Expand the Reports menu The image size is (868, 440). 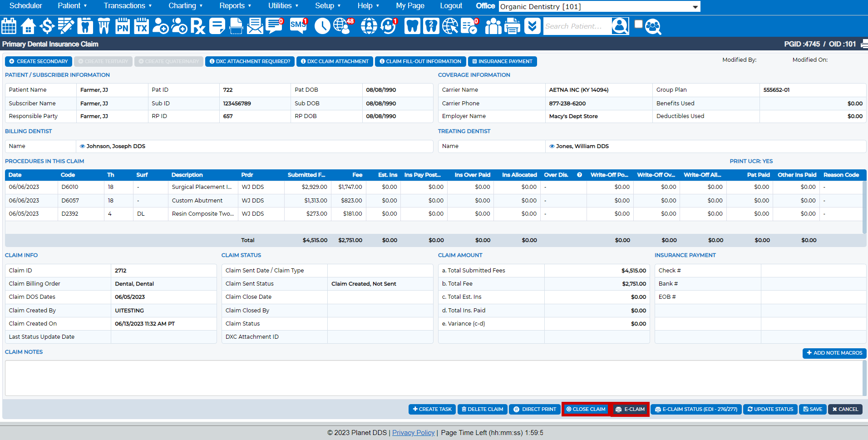click(x=235, y=5)
